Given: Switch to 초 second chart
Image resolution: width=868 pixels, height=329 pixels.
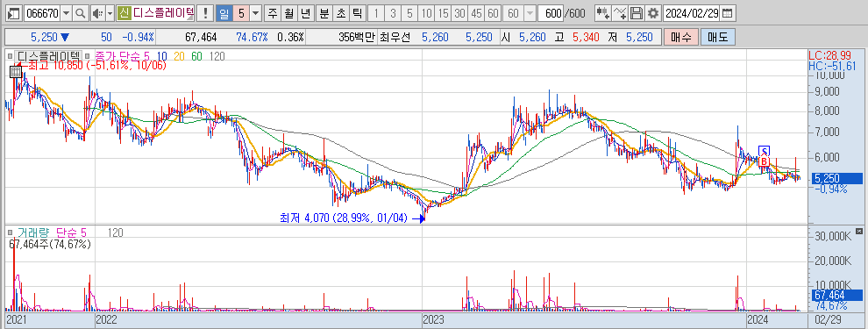Looking at the screenshot, I should (x=341, y=13).
